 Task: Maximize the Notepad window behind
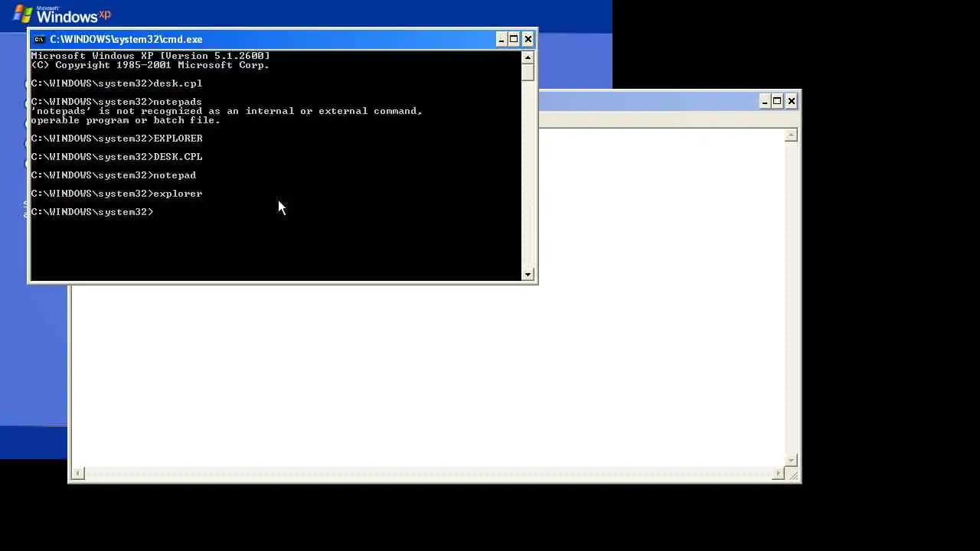[x=778, y=101]
